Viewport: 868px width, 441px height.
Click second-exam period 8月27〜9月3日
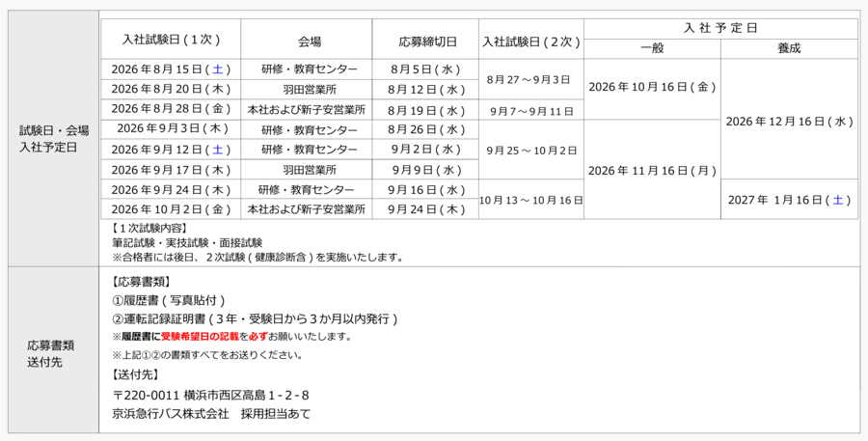(530, 79)
